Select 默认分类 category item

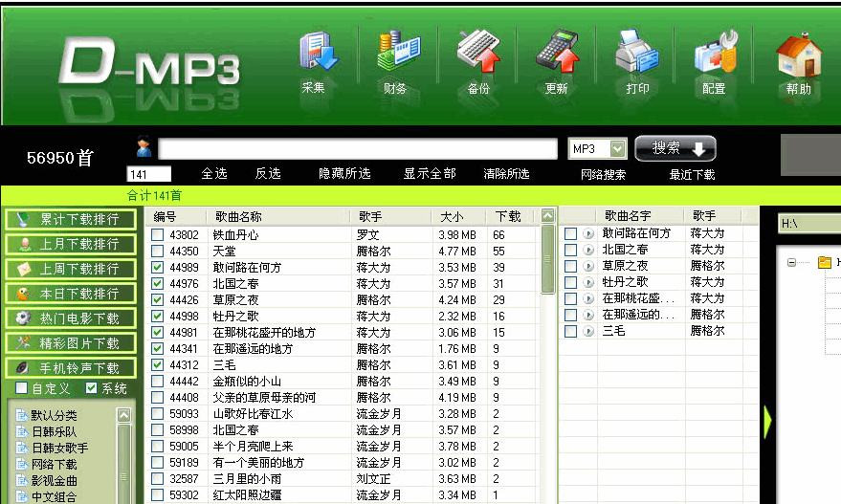54,415
